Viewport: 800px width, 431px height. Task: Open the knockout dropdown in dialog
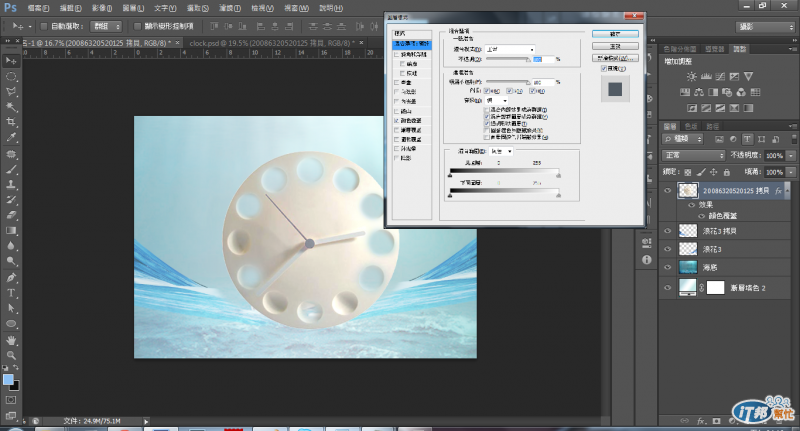496,100
